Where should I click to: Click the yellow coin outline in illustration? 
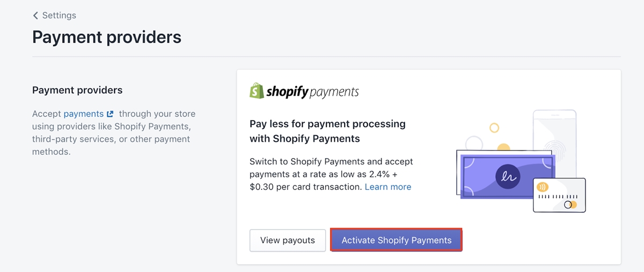(x=494, y=128)
